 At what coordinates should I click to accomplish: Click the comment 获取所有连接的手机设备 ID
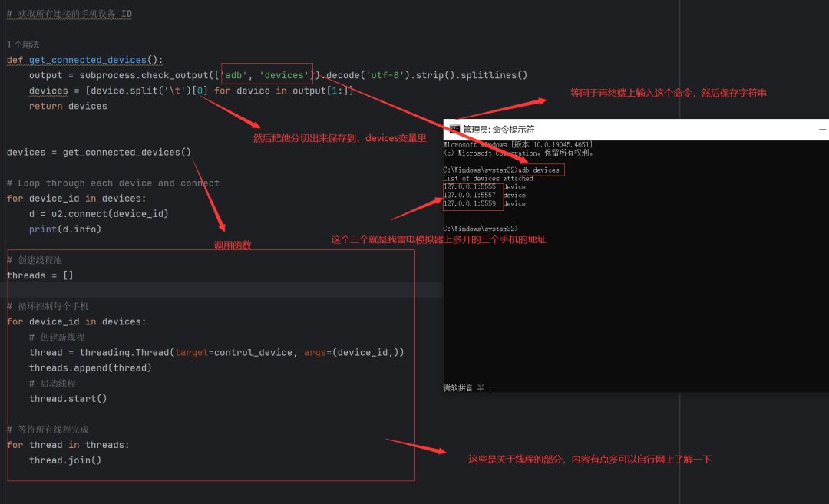coord(69,14)
